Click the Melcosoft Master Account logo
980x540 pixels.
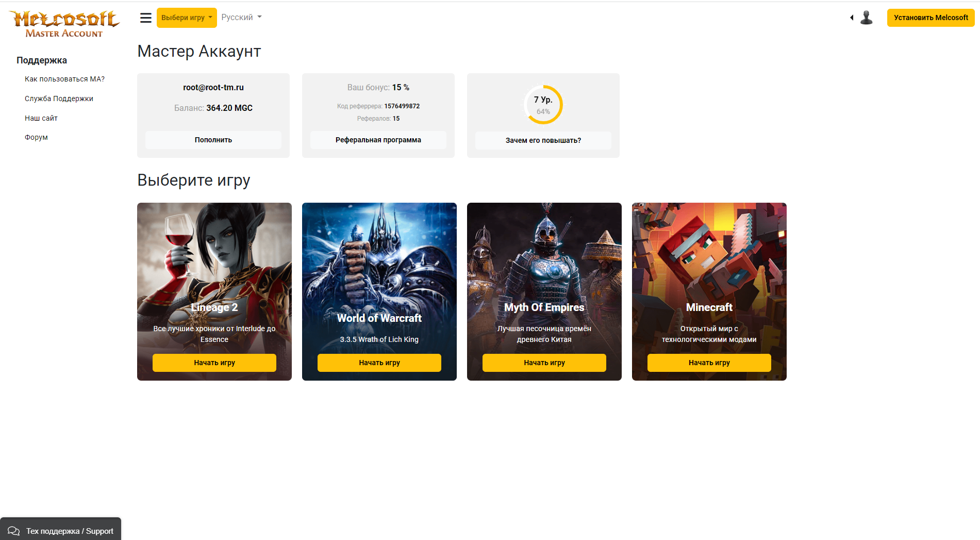click(x=64, y=24)
